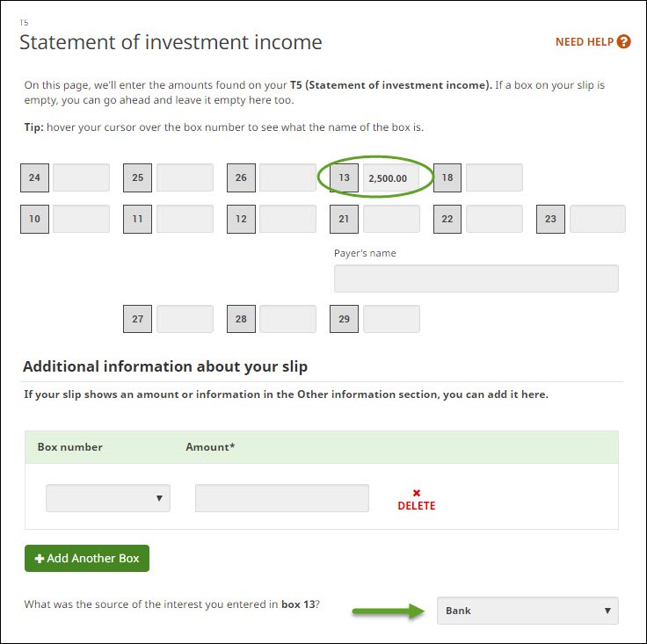The height and width of the screenshot is (644, 647).
Task: Click the box 23 number label
Action: [x=550, y=219]
